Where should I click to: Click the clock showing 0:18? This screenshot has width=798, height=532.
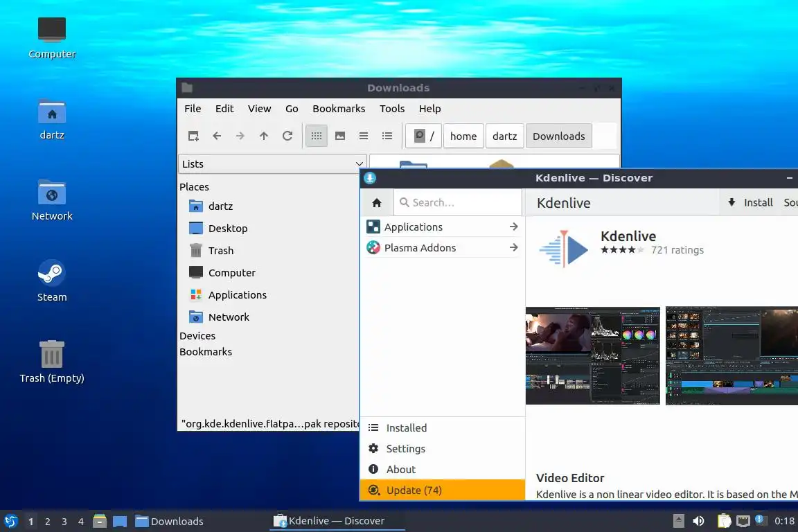(x=784, y=521)
